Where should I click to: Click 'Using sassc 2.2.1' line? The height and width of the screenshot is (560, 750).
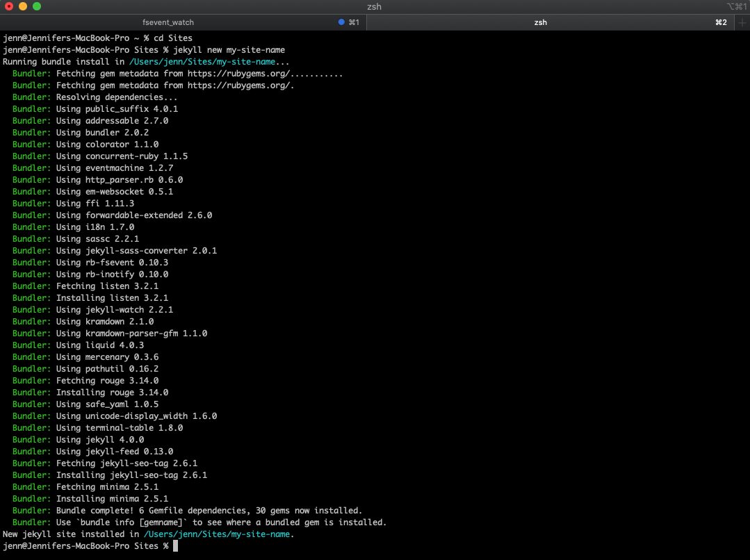point(97,238)
